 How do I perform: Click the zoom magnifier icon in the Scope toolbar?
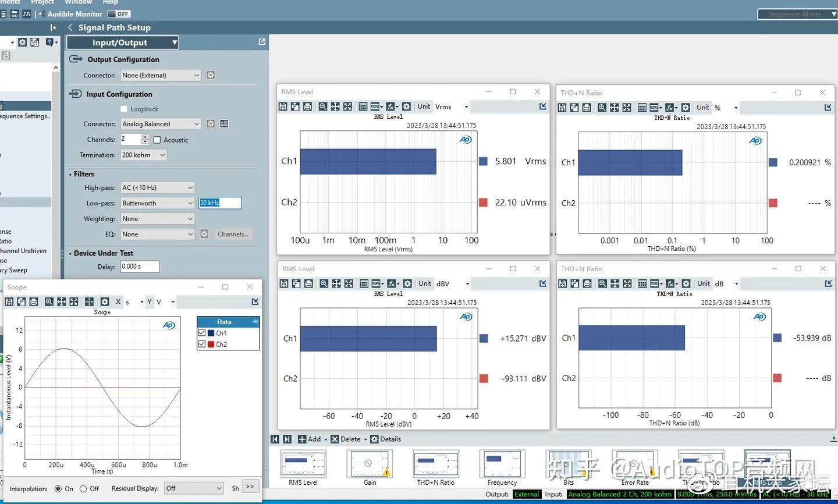[49, 301]
